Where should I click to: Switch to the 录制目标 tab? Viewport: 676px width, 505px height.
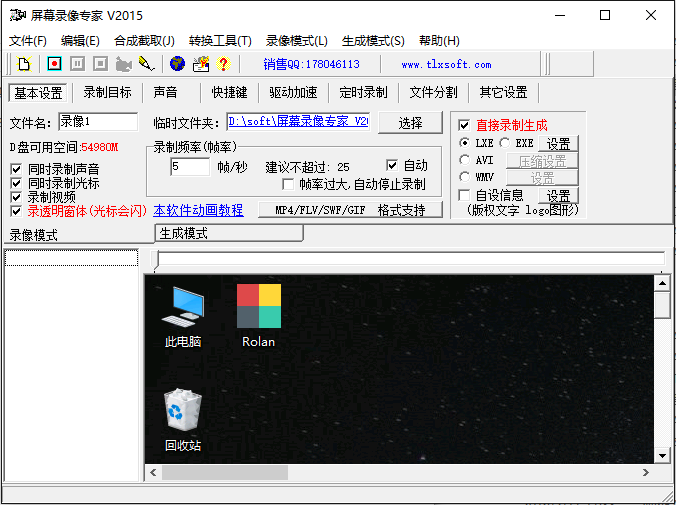pos(107,92)
